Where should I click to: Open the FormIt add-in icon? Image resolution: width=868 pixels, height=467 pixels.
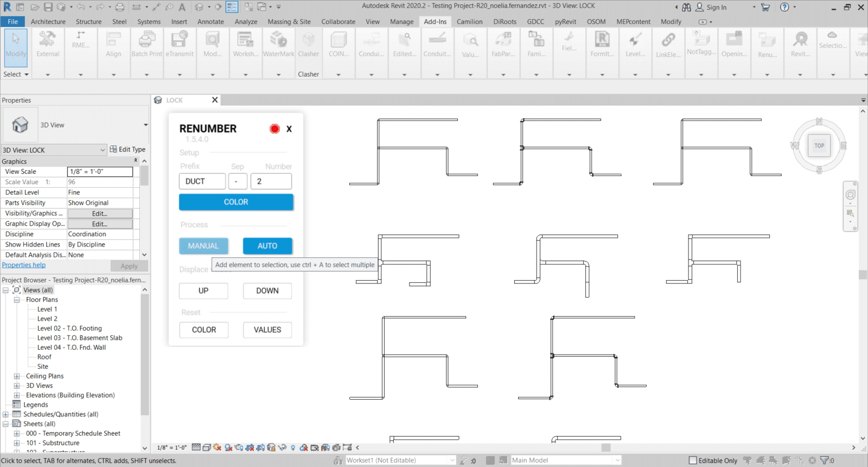[602, 45]
